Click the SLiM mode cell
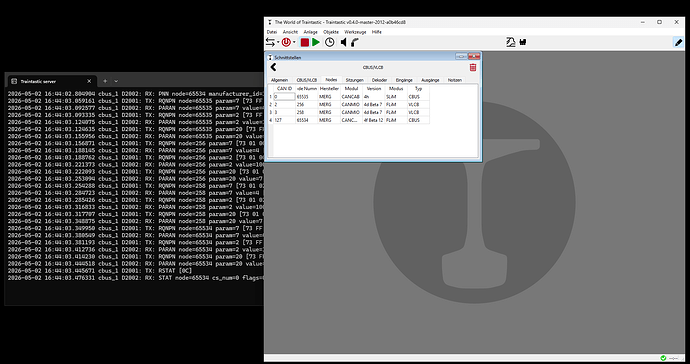 click(x=396, y=96)
